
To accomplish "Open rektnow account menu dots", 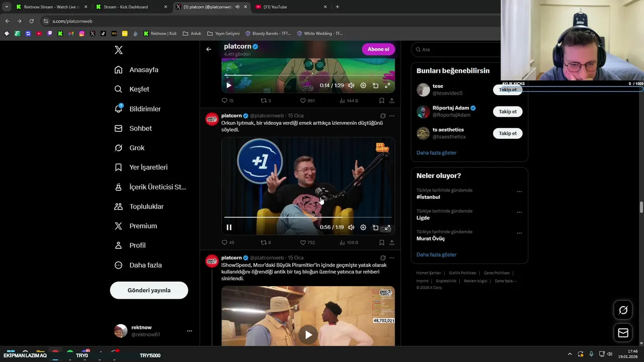I will 190,331.
